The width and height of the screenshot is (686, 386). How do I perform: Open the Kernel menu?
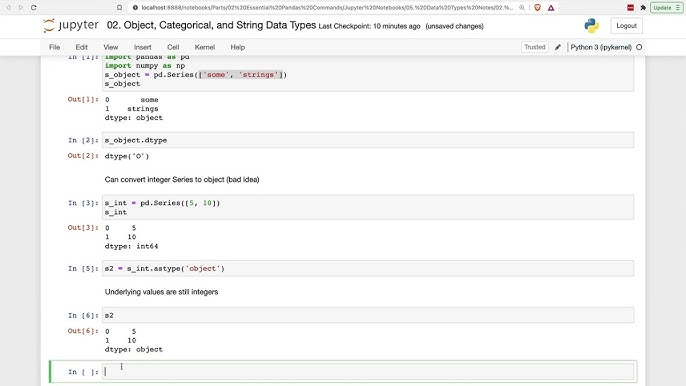pyautogui.click(x=205, y=47)
